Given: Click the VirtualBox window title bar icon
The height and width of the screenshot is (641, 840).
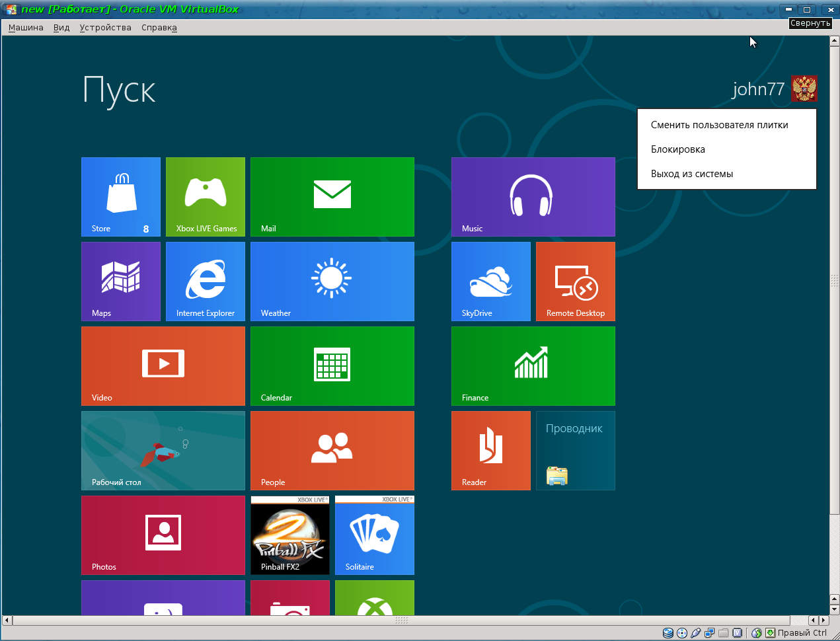Looking at the screenshot, I should (11, 9).
